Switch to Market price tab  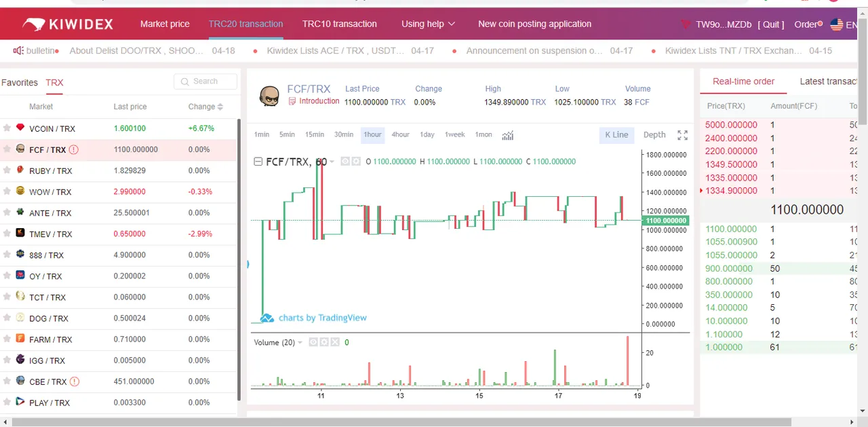(165, 24)
